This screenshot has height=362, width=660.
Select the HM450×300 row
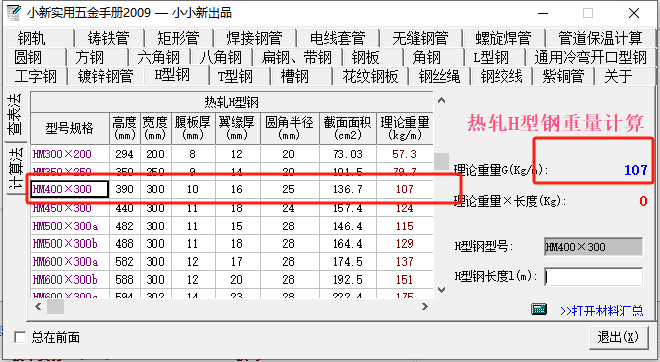click(x=232, y=208)
